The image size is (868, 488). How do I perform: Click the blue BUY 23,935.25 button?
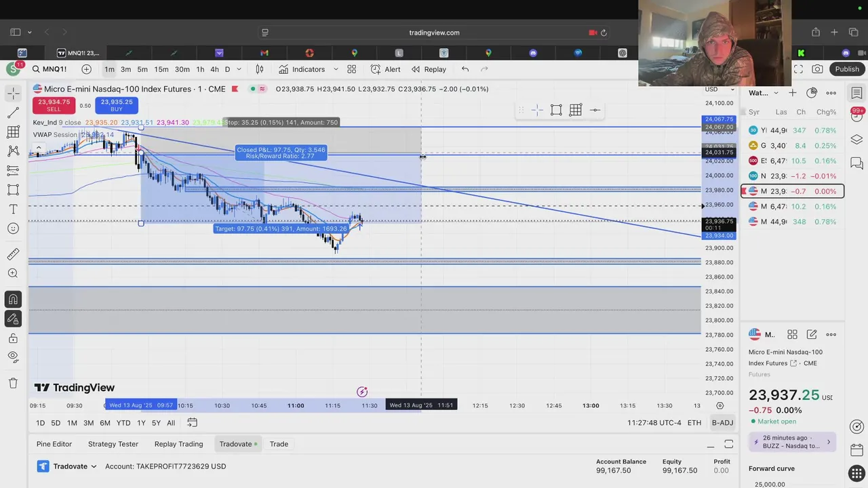pos(117,105)
